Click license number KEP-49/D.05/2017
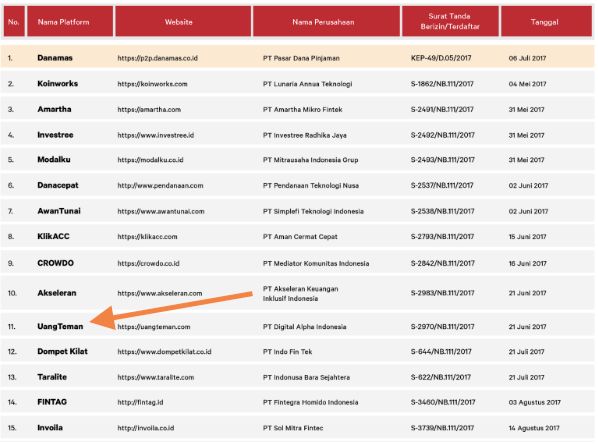The width and height of the screenshot is (598, 444). (x=441, y=58)
